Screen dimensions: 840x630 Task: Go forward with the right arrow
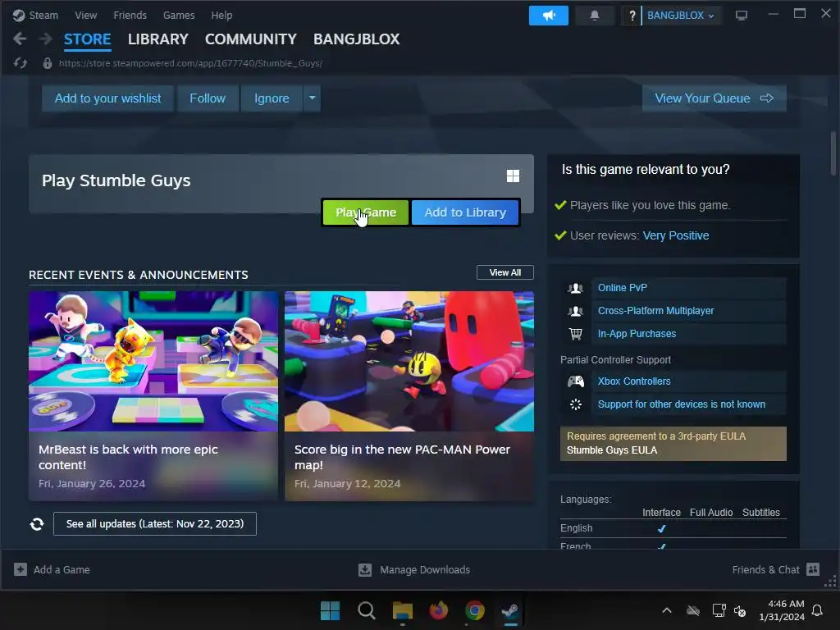click(46, 39)
